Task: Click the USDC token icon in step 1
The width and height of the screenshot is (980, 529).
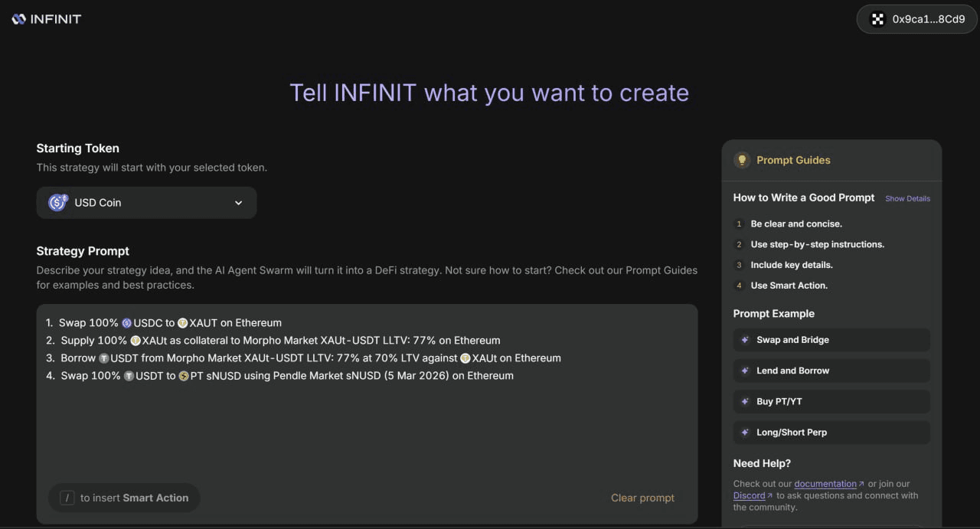Action: tap(126, 323)
